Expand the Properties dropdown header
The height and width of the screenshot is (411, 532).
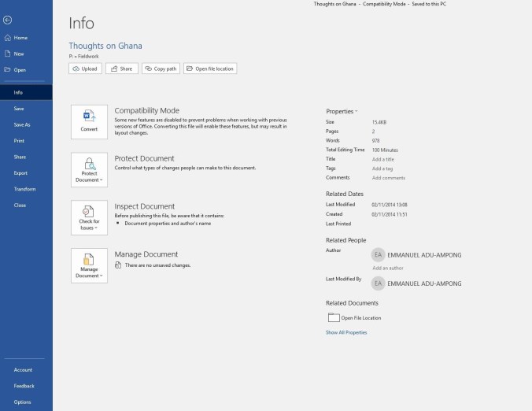click(x=342, y=112)
